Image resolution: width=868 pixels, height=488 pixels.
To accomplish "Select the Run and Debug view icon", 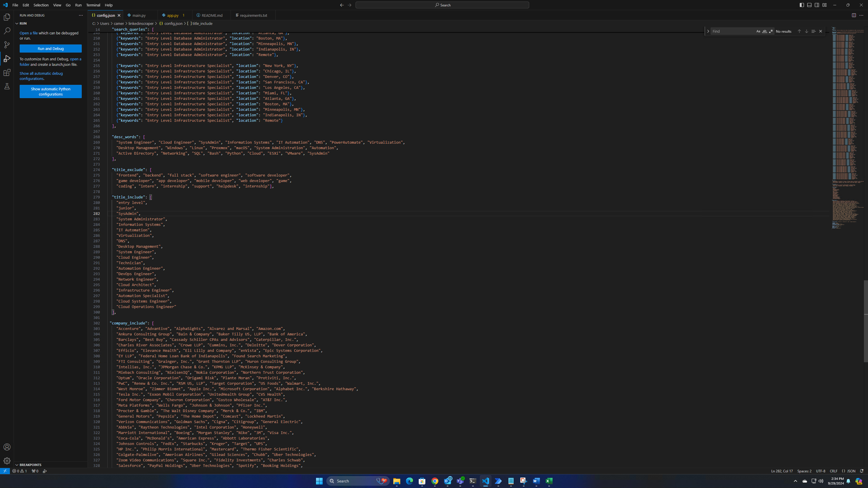I will coord(7,59).
